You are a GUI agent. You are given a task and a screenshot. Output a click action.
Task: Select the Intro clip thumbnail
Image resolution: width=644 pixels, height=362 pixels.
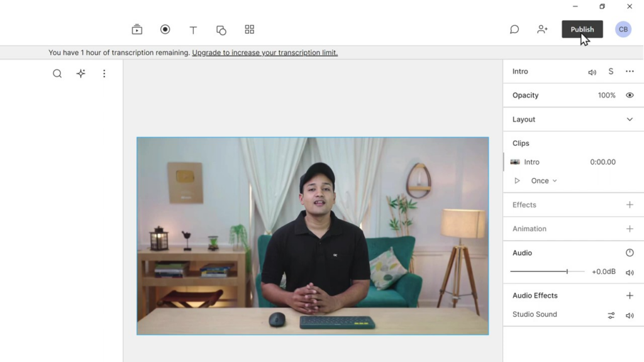coord(514,162)
